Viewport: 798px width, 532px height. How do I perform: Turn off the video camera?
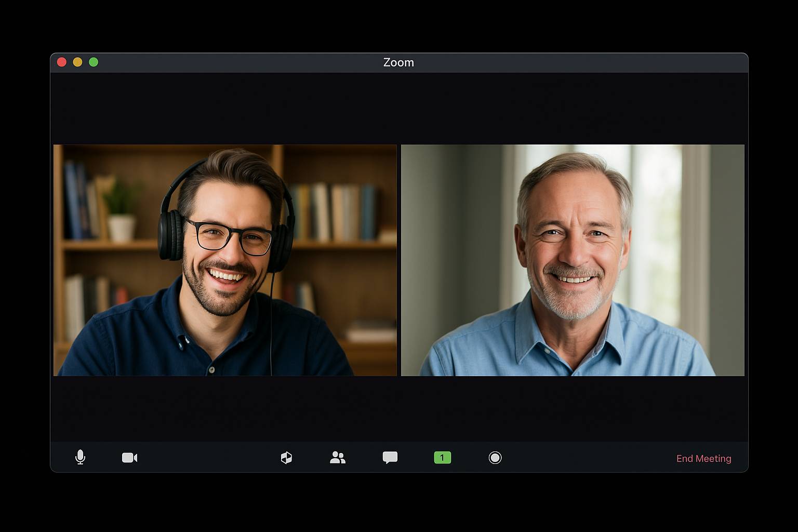pyautogui.click(x=130, y=458)
